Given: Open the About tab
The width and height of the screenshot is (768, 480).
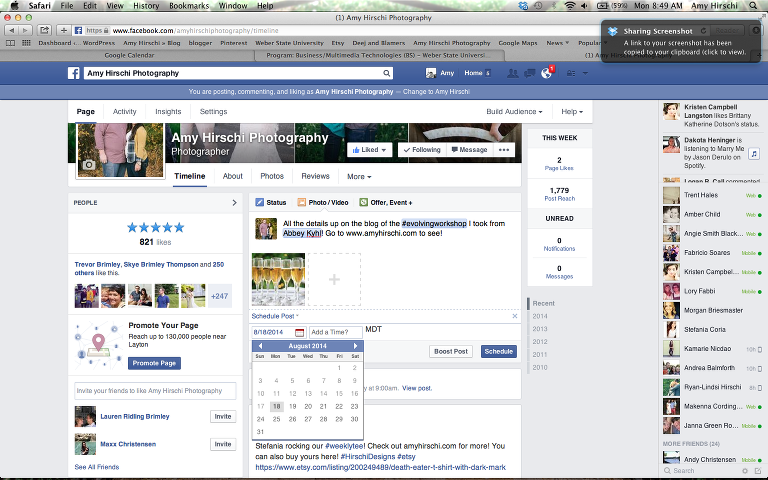Looking at the screenshot, I should pyautogui.click(x=233, y=176).
